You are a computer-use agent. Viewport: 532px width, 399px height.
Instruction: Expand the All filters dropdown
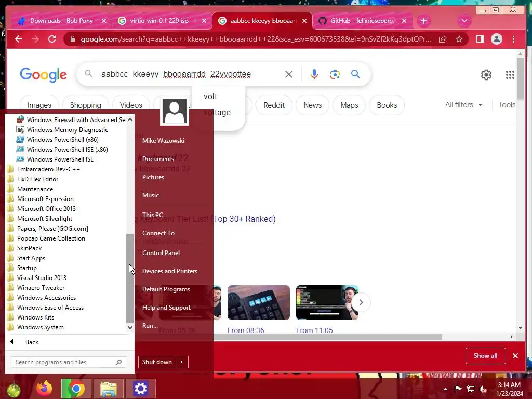(464, 105)
